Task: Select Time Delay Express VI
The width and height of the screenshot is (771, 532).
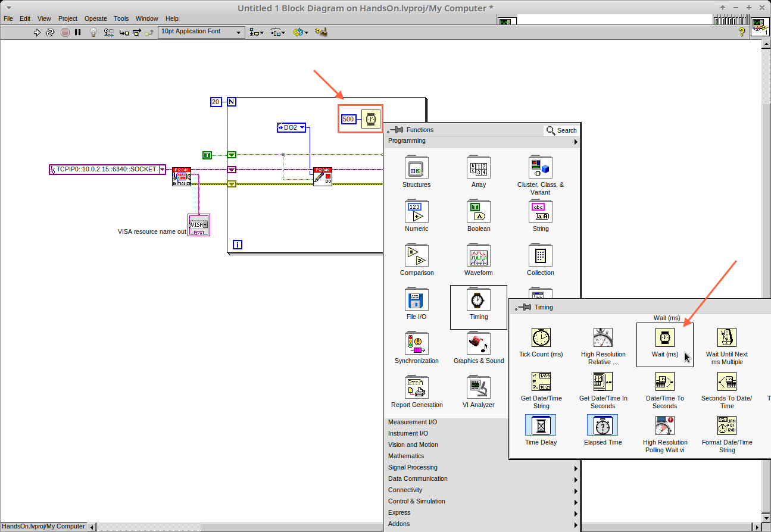Action: (541, 431)
